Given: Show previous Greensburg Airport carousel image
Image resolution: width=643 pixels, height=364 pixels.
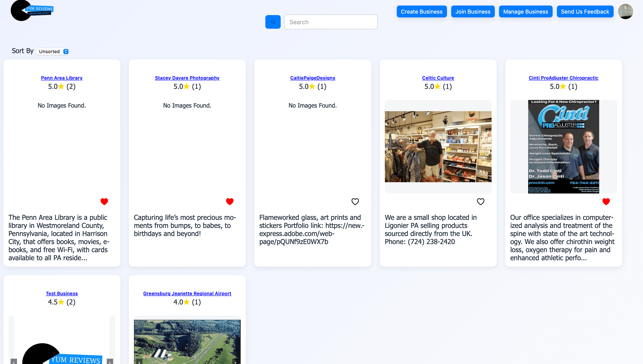Looking at the screenshot, I should pos(139,361).
